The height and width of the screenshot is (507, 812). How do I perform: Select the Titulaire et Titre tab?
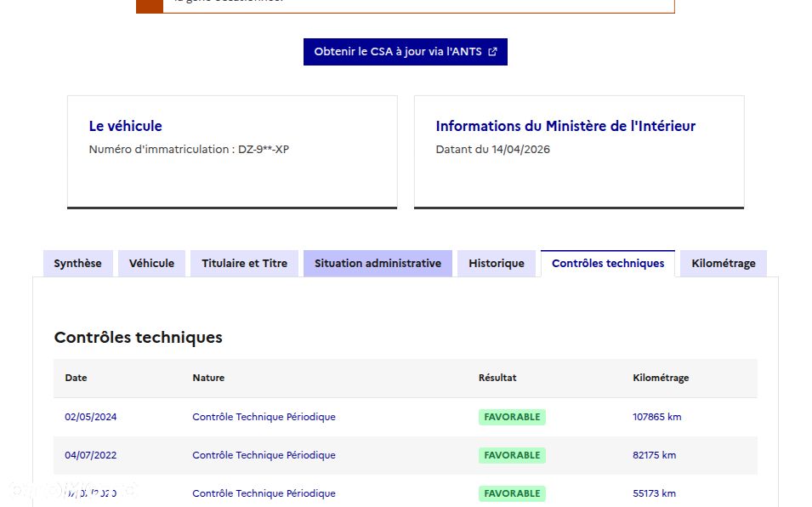(x=244, y=264)
